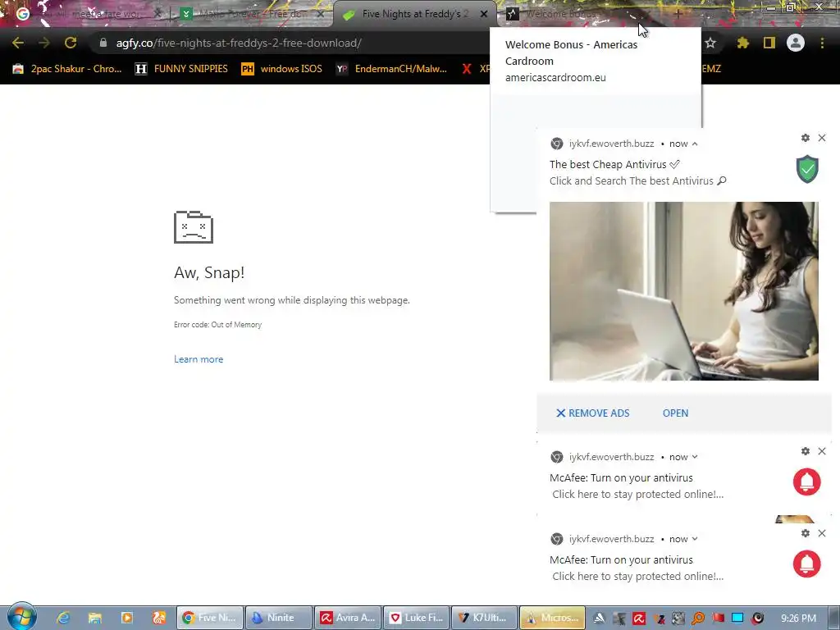
Task: Switch to Luke Fi... taskbar button
Action: click(x=416, y=618)
